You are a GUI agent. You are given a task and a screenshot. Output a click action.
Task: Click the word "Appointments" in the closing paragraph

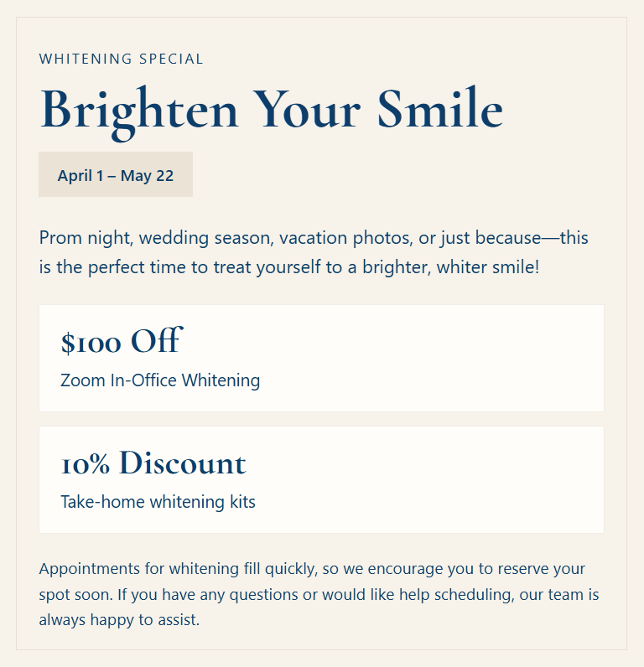pyautogui.click(x=89, y=569)
